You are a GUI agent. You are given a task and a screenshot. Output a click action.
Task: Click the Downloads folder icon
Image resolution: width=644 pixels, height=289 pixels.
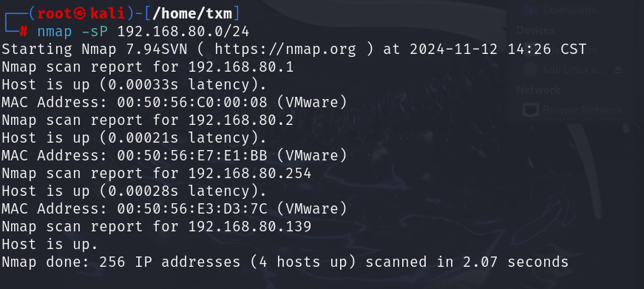tap(531, 9)
